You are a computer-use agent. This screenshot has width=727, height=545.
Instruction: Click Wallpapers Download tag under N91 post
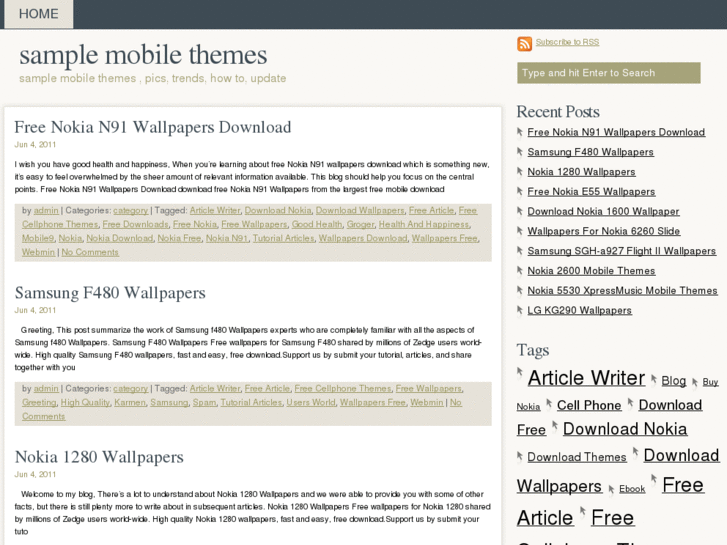coord(363,238)
